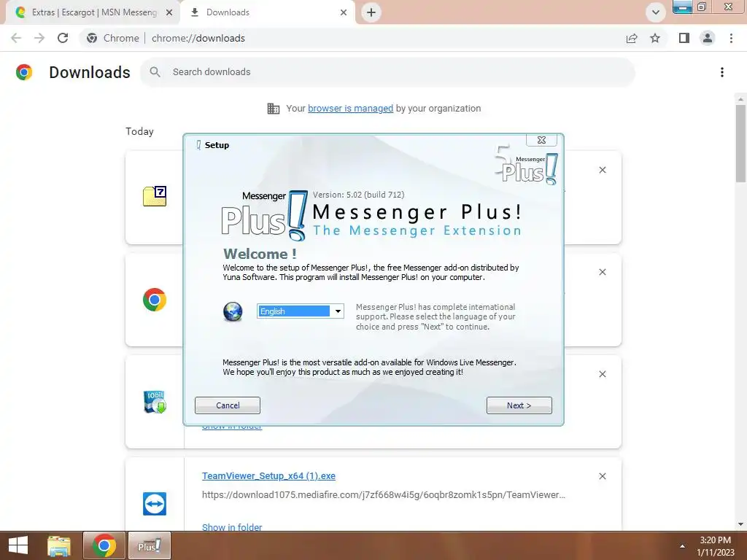This screenshot has height=560, width=747.
Task: Click the IObit download file icon
Action: 155,402
